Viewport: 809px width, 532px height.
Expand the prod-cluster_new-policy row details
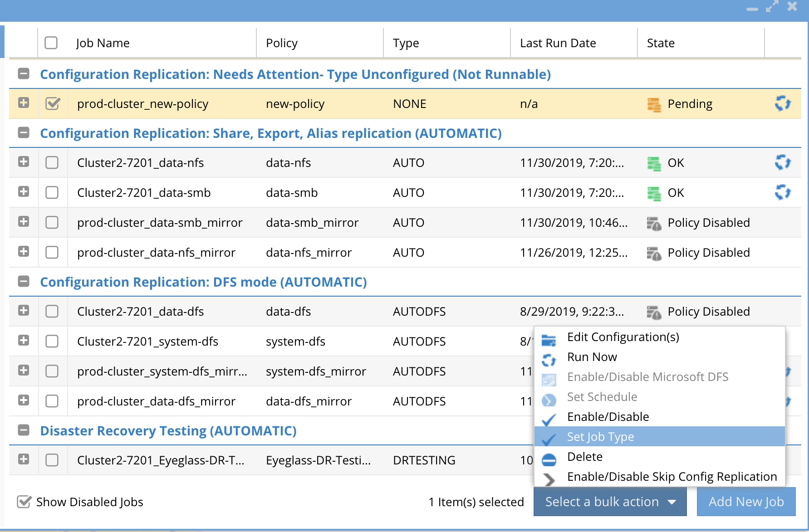24,102
